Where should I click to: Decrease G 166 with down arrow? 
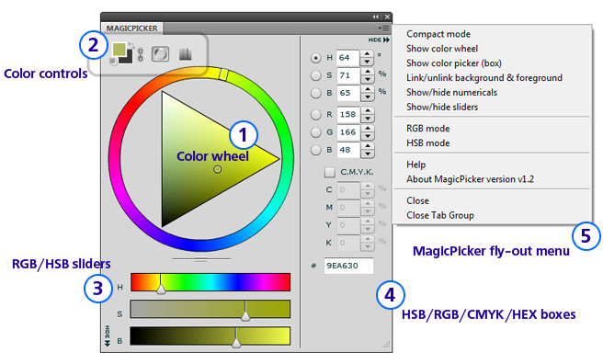pos(368,136)
